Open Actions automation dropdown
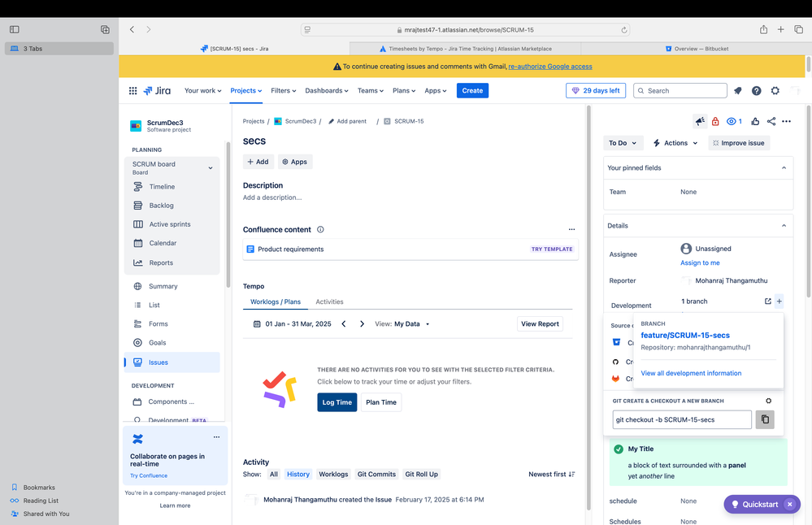Screen dimensions: 812x525 (x=675, y=143)
